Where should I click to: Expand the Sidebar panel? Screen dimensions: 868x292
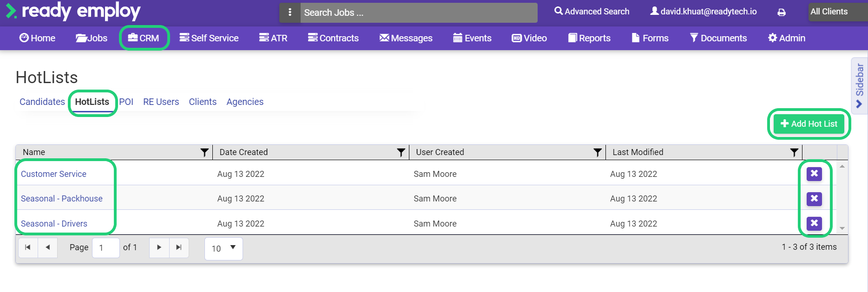[x=859, y=86]
